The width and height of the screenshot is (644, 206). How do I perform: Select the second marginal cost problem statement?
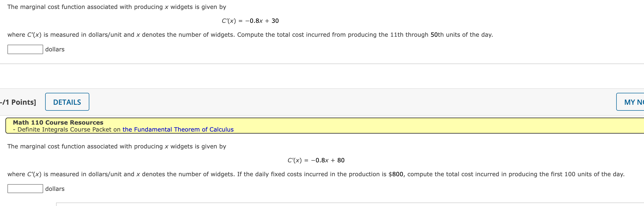[x=116, y=146]
